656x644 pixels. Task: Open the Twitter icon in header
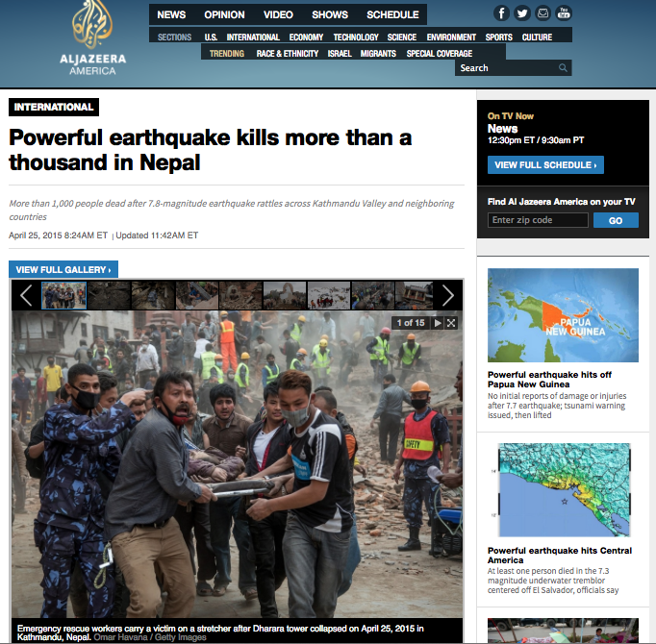coord(521,13)
